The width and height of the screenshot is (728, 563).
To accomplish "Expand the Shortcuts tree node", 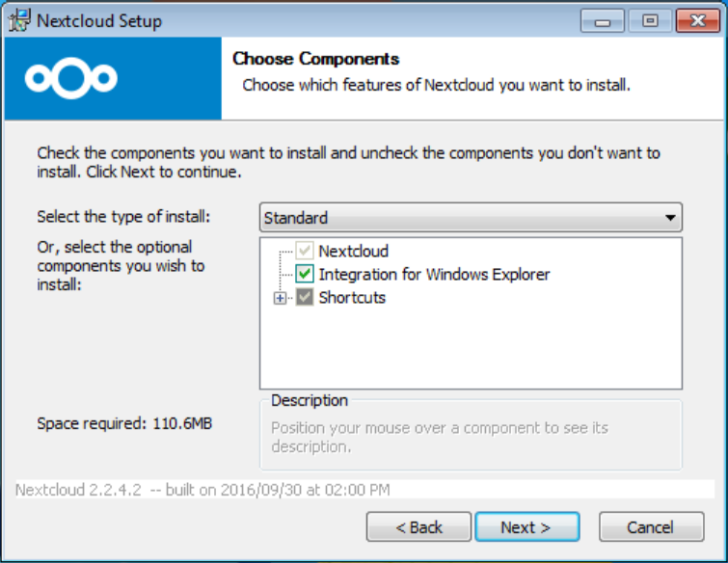I will [281, 298].
